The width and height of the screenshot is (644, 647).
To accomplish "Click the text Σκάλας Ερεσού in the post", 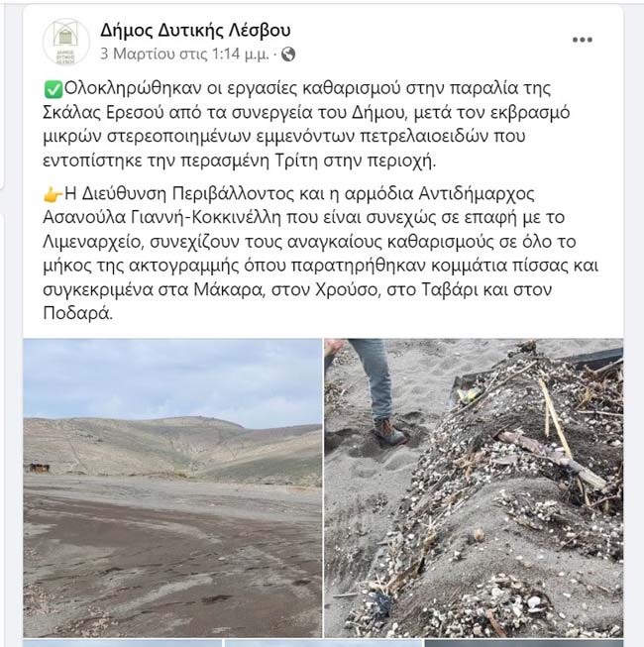I will pos(103,112).
